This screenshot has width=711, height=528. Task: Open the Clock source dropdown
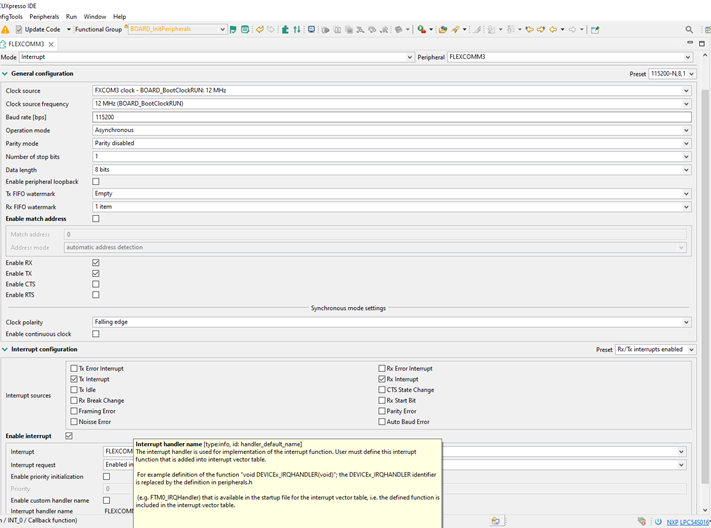click(x=392, y=91)
